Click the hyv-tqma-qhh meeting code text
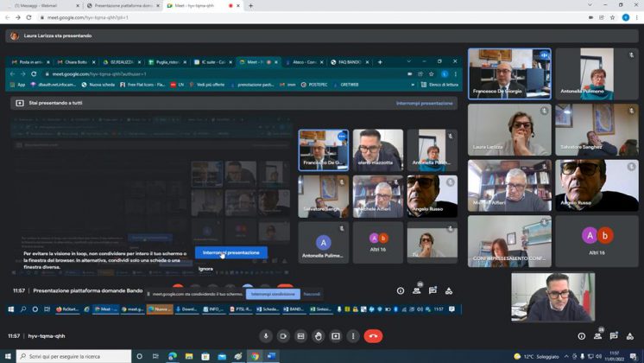This screenshot has height=363, width=644. tap(47, 336)
